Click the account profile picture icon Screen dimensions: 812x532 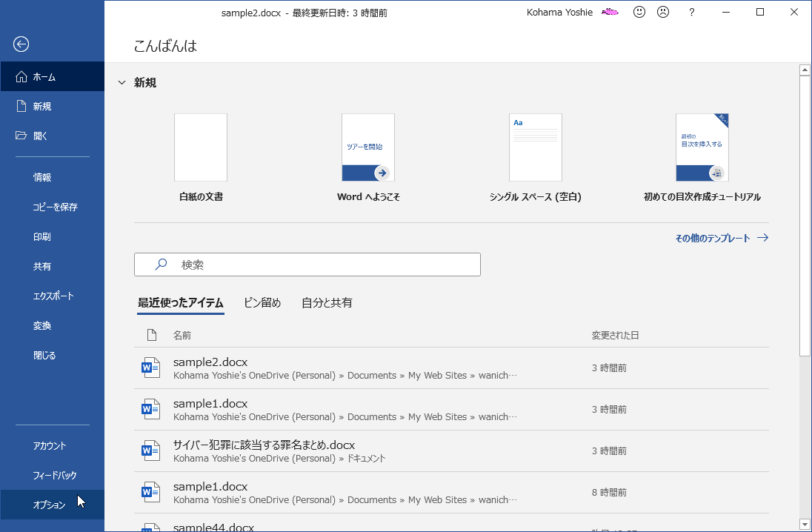(610, 12)
